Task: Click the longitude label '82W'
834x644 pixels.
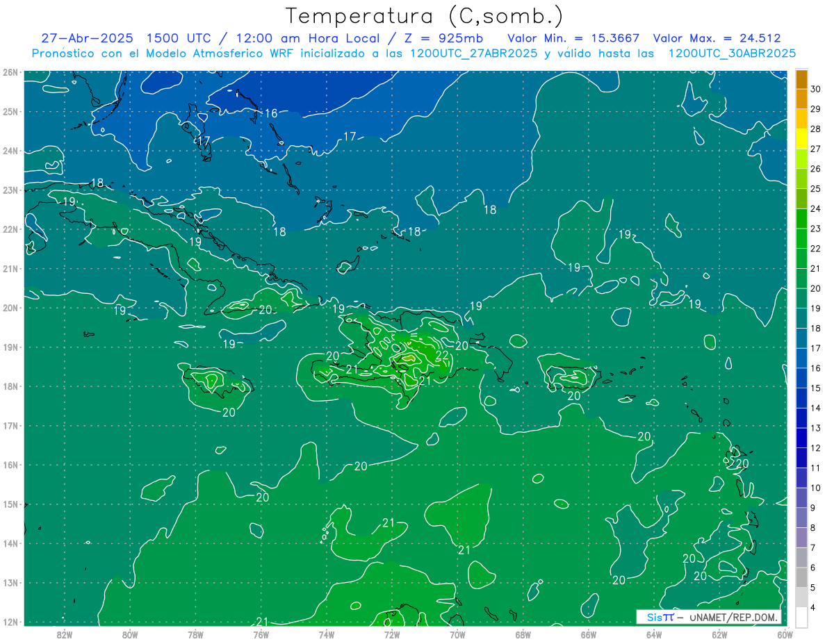Action: click(65, 634)
